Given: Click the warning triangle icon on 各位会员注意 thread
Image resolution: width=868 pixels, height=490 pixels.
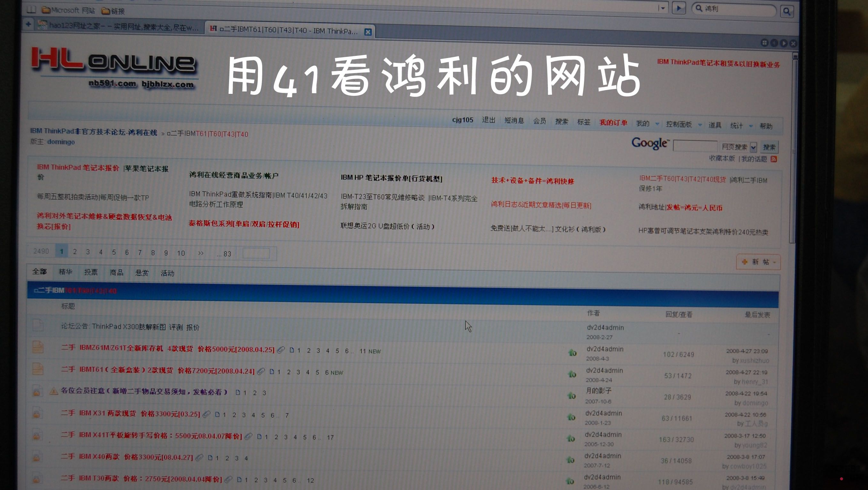Looking at the screenshot, I should (53, 391).
